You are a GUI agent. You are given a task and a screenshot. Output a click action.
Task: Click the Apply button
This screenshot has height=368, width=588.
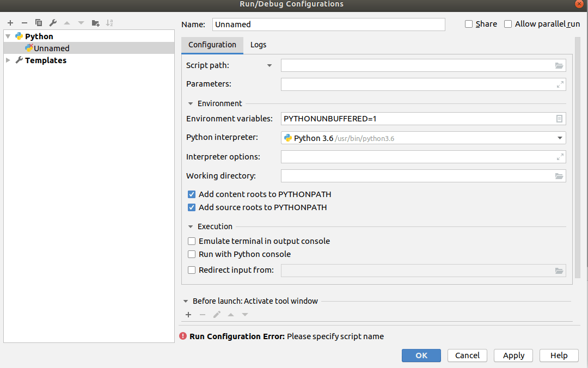(x=513, y=355)
